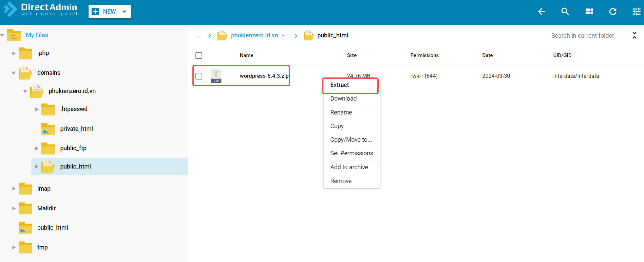The width and height of the screenshot is (644, 262).
Task: Collapse the phukienzero.id.vn tree arrow
Action: click(x=25, y=91)
